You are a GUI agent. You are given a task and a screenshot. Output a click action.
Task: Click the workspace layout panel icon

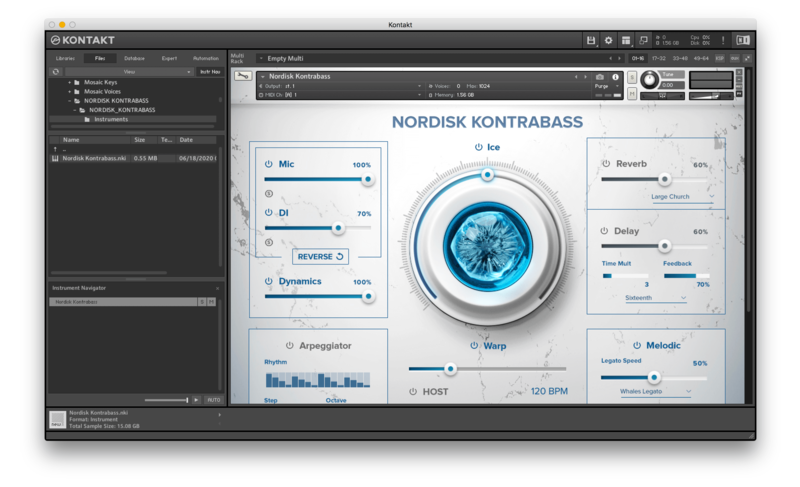pos(626,40)
